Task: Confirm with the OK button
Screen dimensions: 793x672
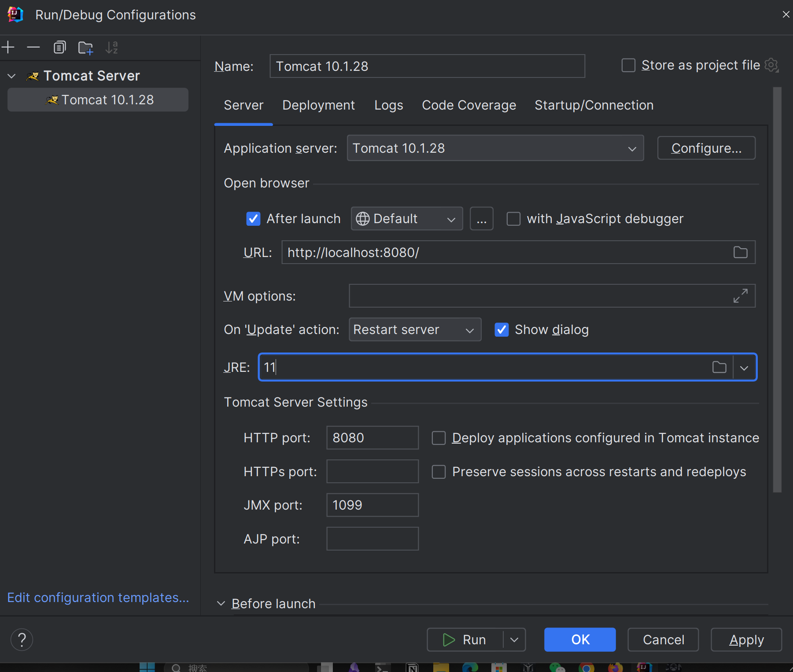Action: 580,639
